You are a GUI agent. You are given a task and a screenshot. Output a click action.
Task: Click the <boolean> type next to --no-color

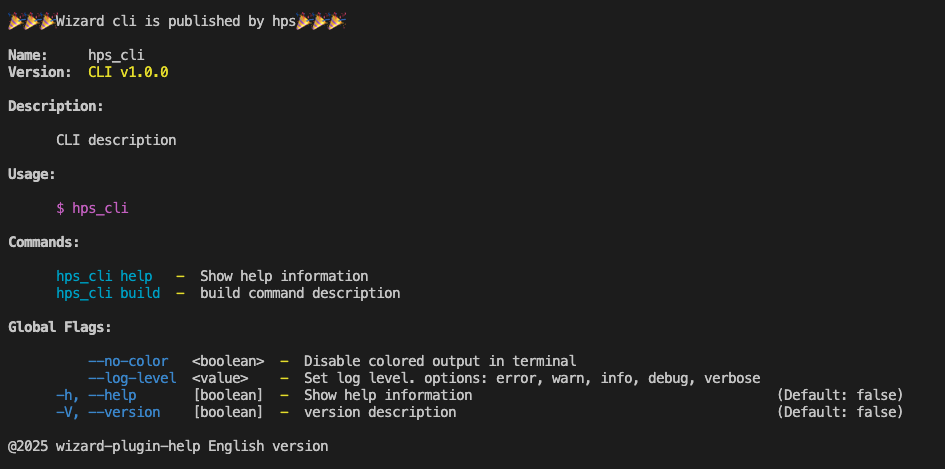point(228,361)
